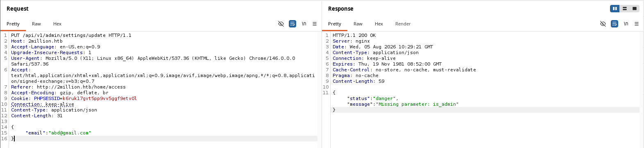Click the "email" JSON key in request body
The image size is (644, 148).
(36, 133)
